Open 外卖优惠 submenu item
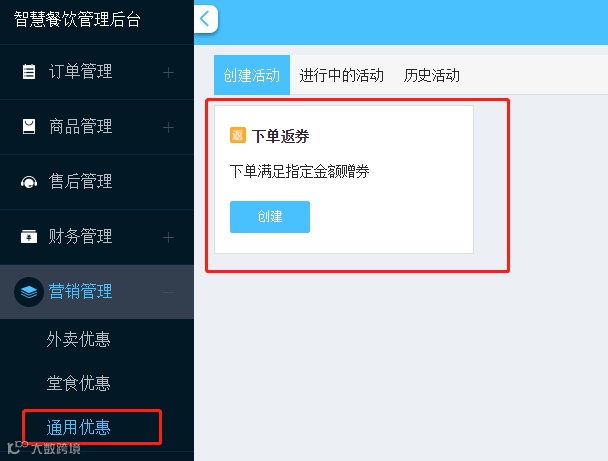 [x=79, y=339]
